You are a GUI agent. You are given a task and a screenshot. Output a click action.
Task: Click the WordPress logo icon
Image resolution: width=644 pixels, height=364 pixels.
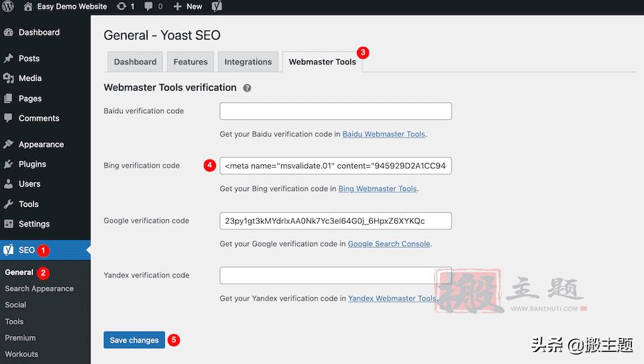pos(9,6)
